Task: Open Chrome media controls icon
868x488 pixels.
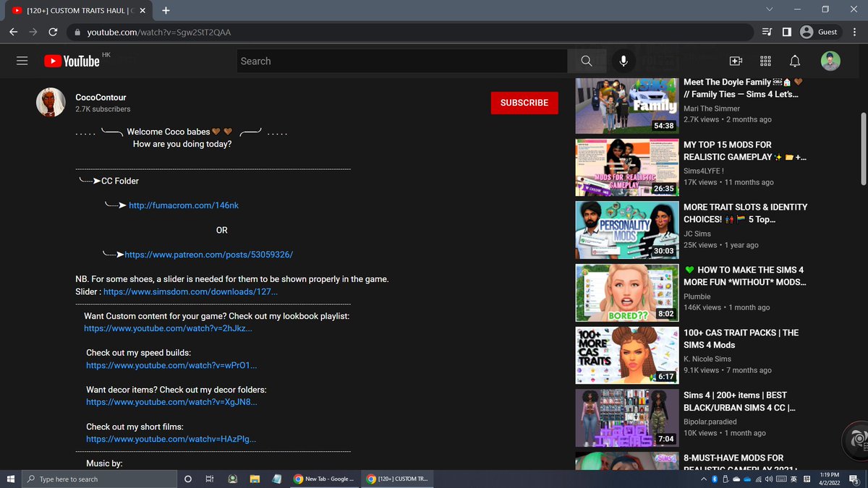Action: [x=767, y=32]
